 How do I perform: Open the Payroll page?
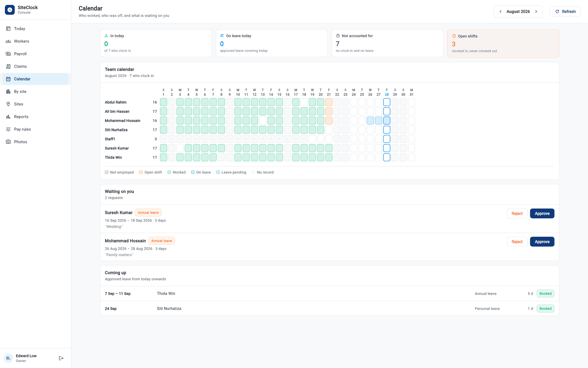pyautogui.click(x=36, y=54)
